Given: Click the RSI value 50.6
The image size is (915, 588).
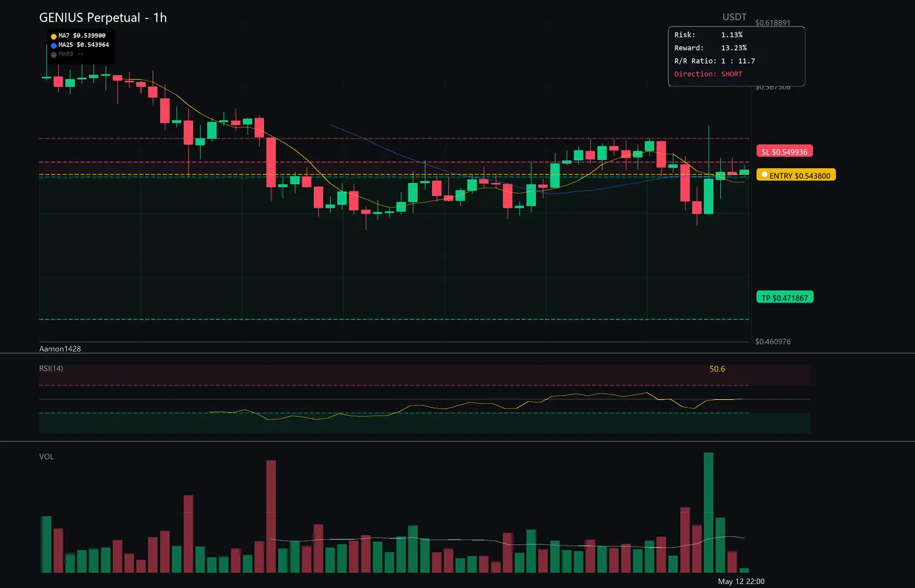Looking at the screenshot, I should tap(717, 369).
